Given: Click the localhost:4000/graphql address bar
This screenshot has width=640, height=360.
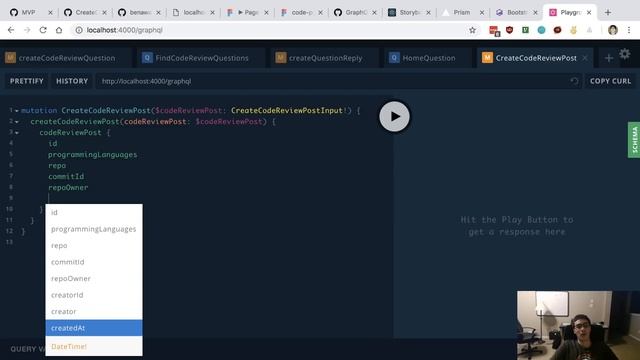Looking at the screenshot, I should (269, 30).
